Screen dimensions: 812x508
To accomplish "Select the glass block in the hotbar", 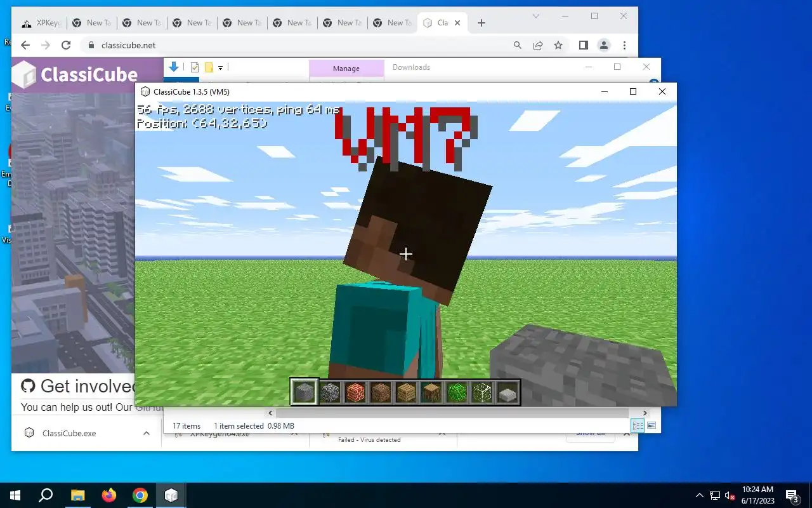I will (482, 392).
